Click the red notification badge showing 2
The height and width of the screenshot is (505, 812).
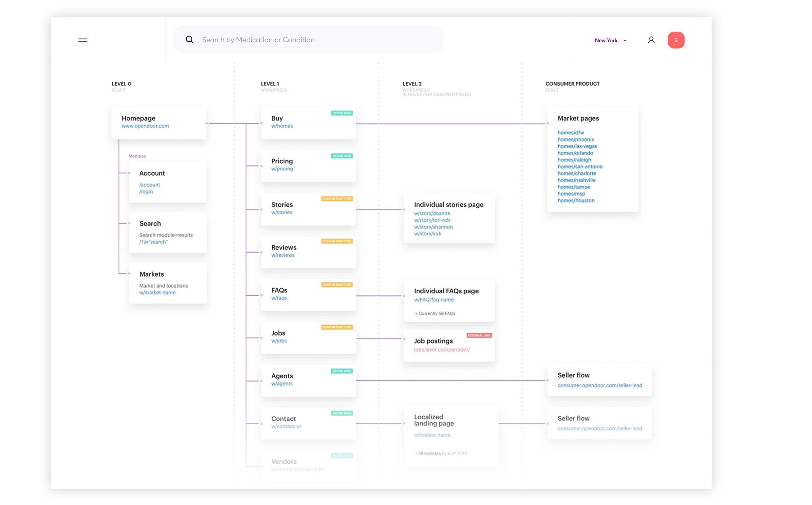click(x=676, y=40)
